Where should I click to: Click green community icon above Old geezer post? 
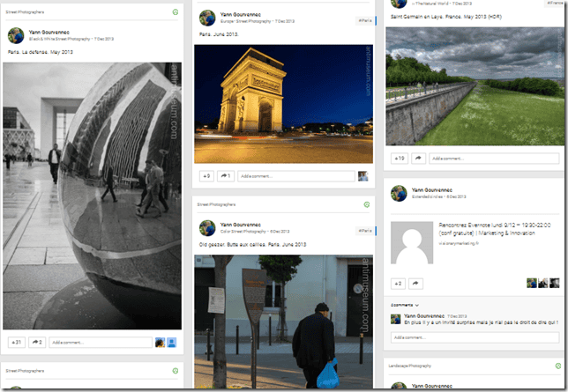click(x=367, y=204)
